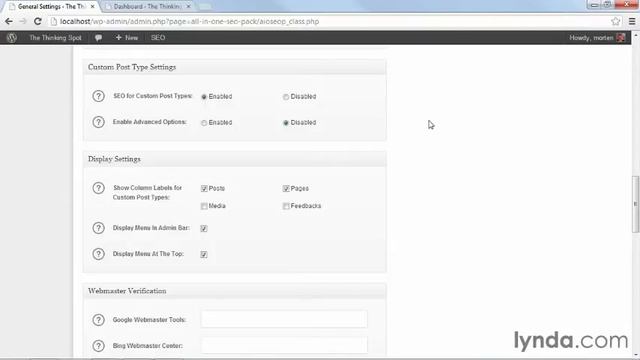Viewport: 640px width, 360px height.
Task: Click the Google Webmaster Tools input field
Action: [284, 319]
